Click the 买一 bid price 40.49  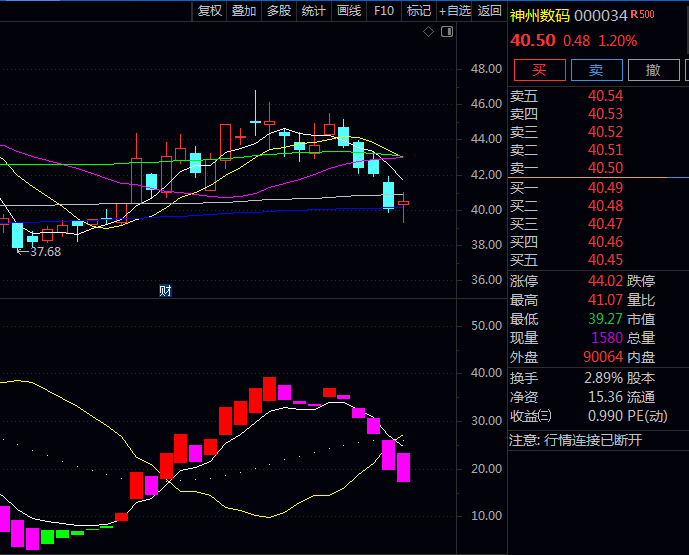pyautogui.click(x=605, y=188)
